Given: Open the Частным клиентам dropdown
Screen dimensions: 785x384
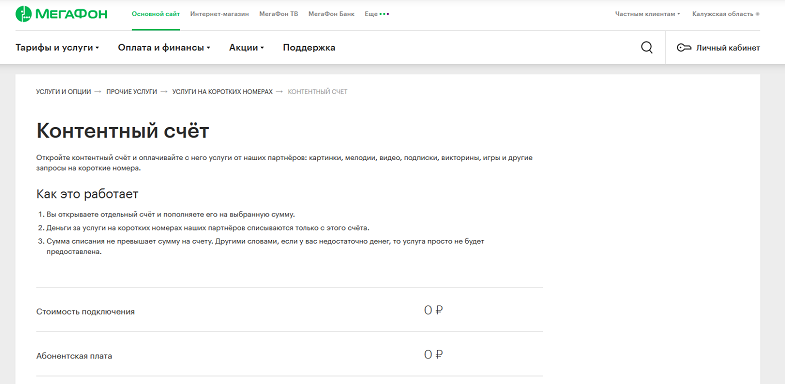Looking at the screenshot, I should pos(647,14).
